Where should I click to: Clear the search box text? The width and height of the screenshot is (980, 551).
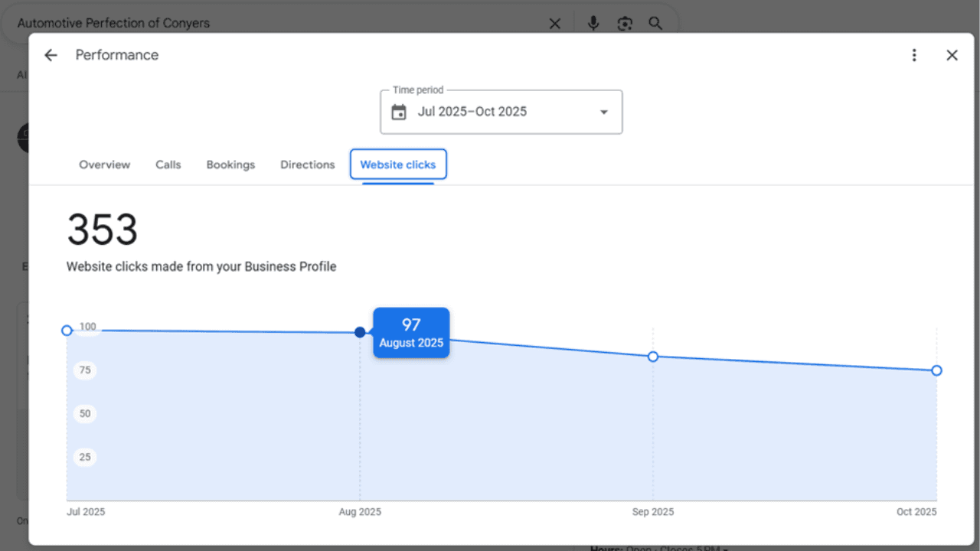pos(555,24)
